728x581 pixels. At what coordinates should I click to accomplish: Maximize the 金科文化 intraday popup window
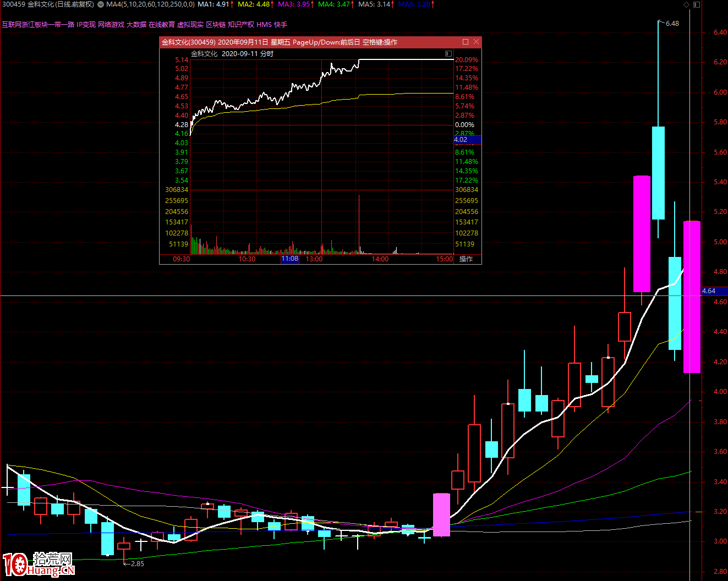tap(466, 42)
